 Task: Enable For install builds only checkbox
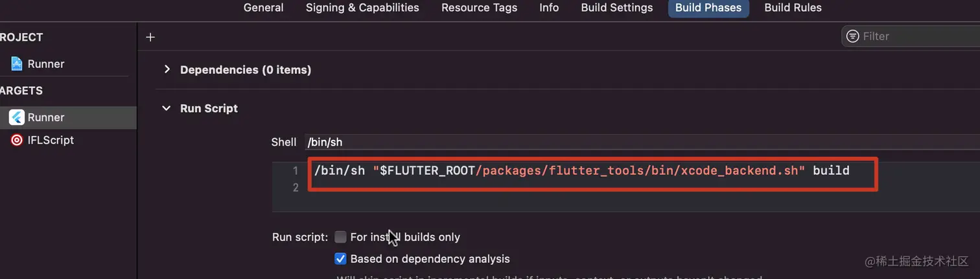click(x=340, y=237)
